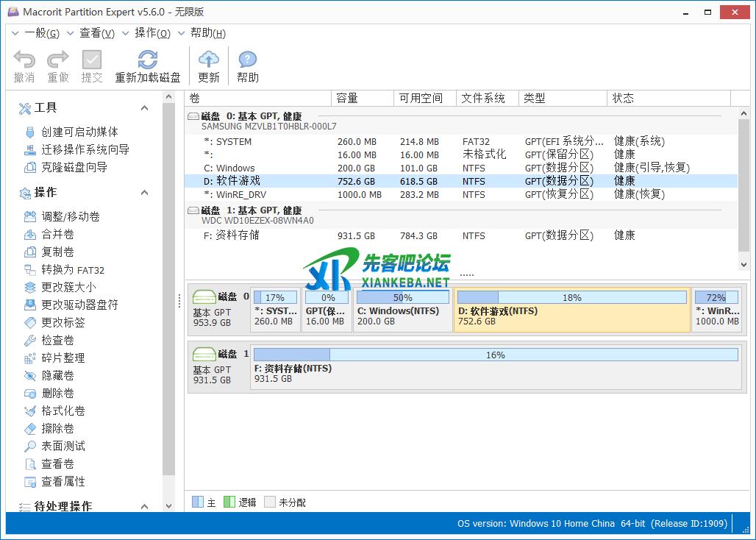
Task: Collapse the 待处理操作 section
Action: click(144, 506)
